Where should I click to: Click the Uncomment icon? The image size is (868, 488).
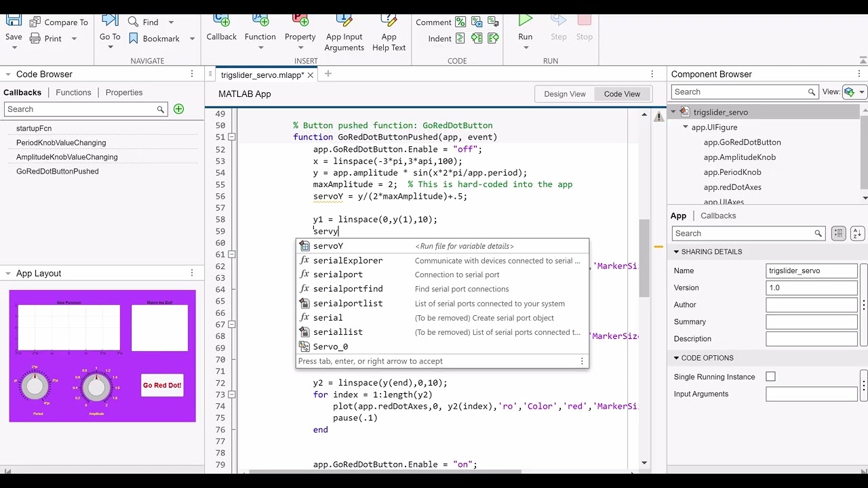tap(477, 22)
